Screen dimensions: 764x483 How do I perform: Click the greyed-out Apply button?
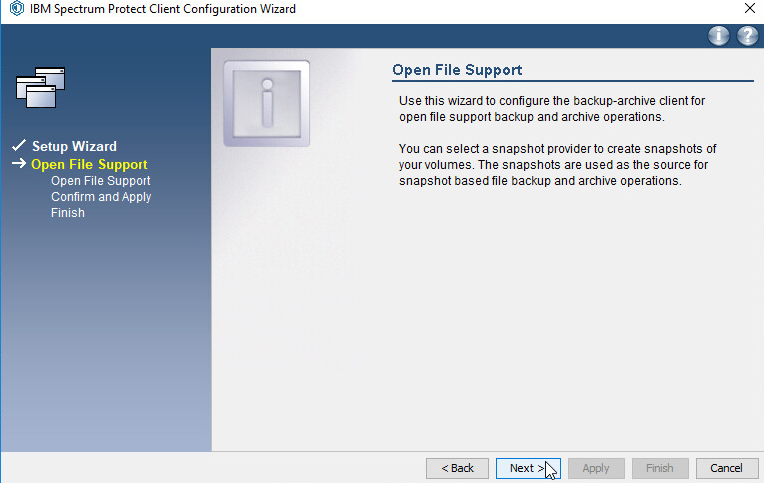tap(596, 468)
